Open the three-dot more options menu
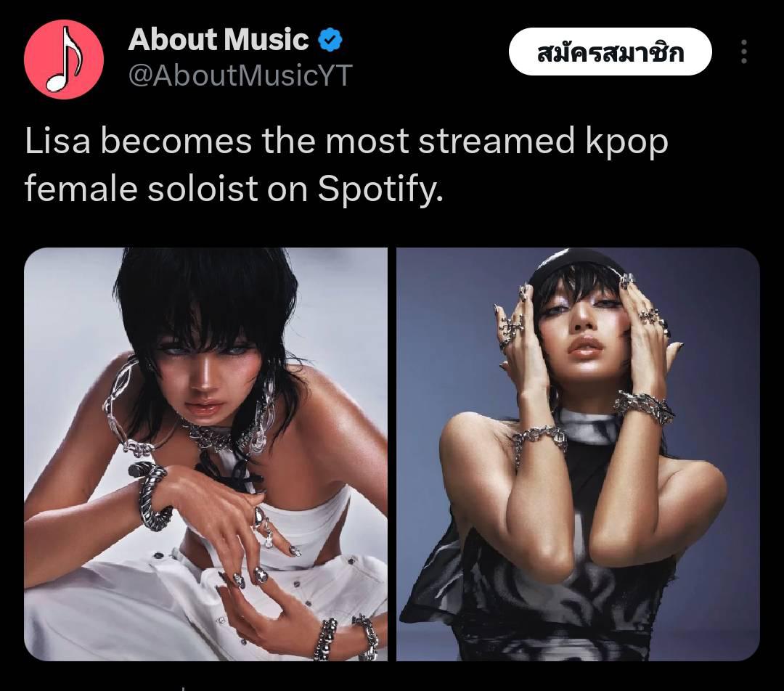The width and height of the screenshot is (784, 691). pos(744,52)
